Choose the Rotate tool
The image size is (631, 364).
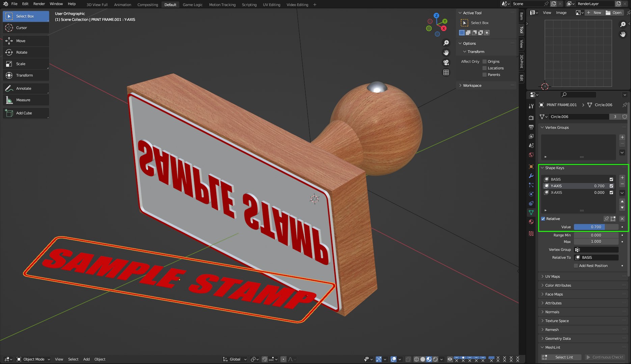[26, 52]
